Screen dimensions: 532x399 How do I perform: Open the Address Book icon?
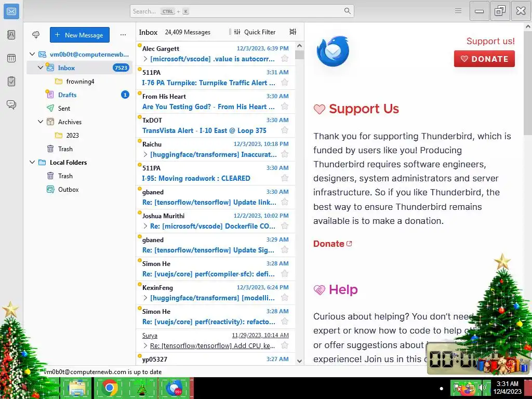coord(11,35)
